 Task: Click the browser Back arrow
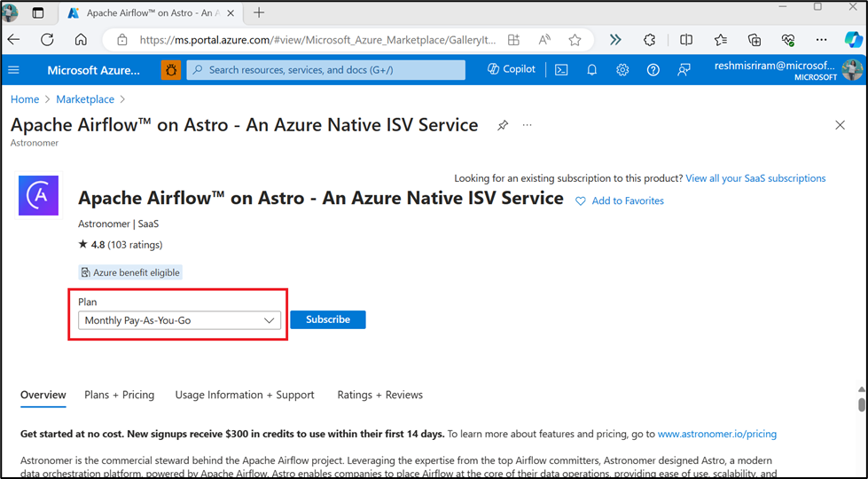click(x=13, y=39)
